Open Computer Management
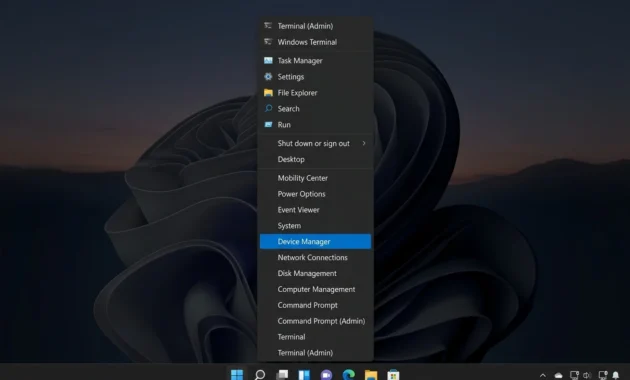 pyautogui.click(x=315, y=289)
